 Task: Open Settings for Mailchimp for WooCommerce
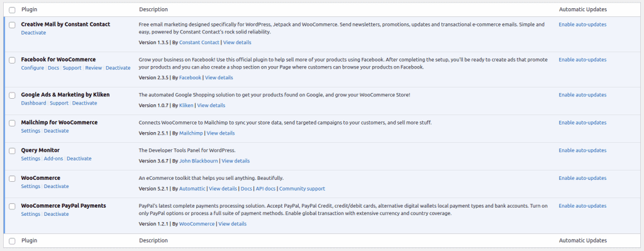(x=31, y=131)
